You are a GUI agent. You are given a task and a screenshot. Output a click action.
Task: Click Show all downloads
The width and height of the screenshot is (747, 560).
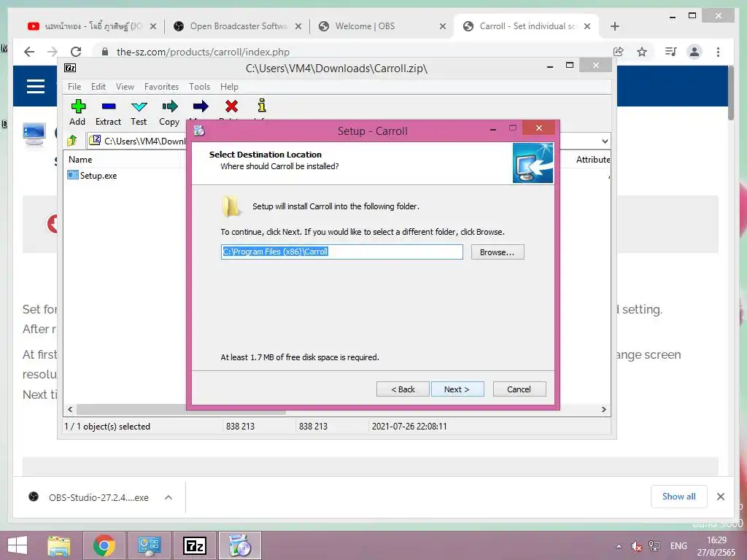(x=679, y=497)
